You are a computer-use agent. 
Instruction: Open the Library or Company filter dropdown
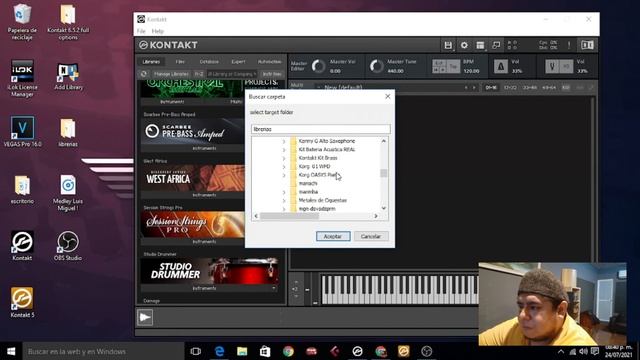[232, 74]
